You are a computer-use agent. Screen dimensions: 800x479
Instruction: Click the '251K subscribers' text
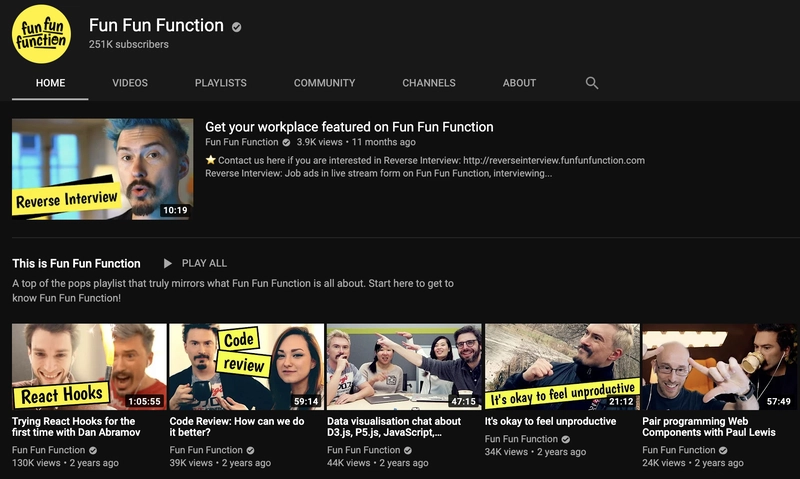coord(129,44)
